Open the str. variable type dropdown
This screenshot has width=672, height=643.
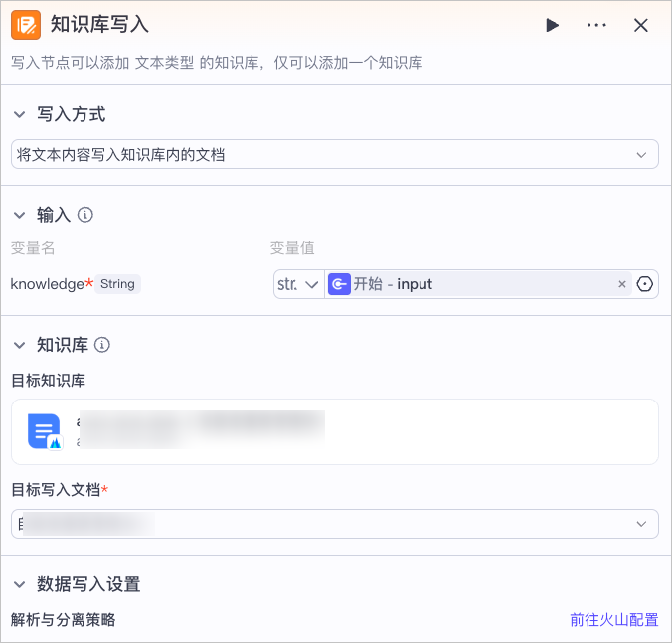298,284
